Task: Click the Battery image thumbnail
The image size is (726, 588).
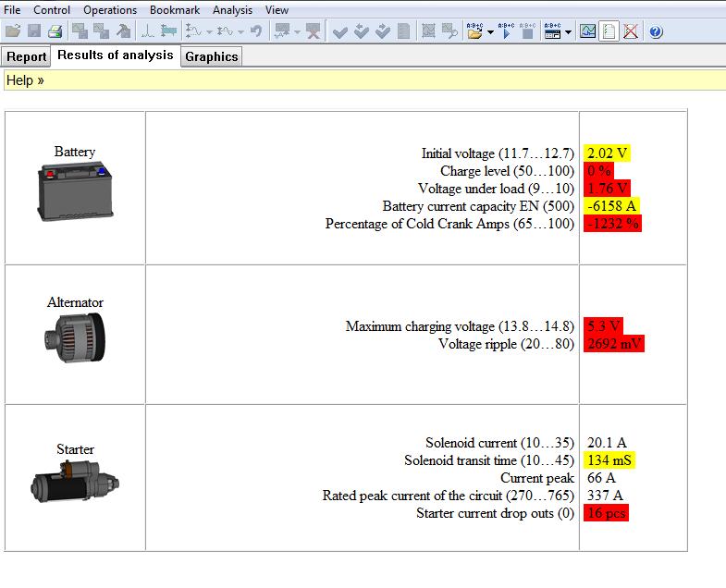Action: (x=75, y=191)
